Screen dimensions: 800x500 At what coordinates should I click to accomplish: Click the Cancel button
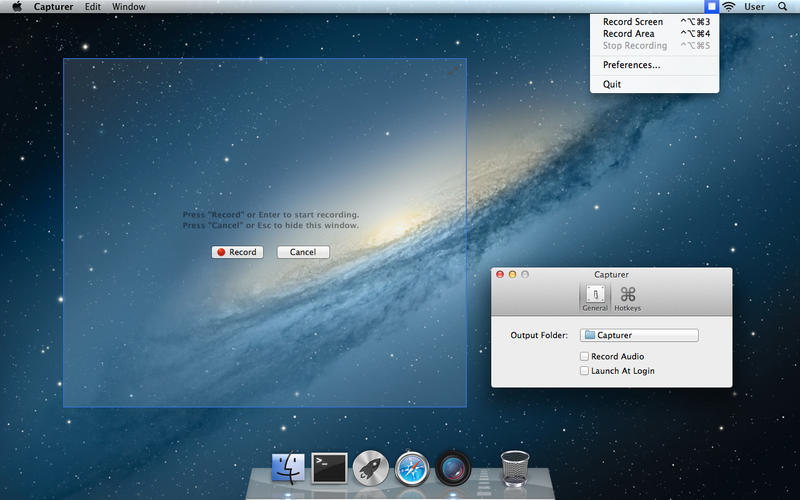[x=303, y=252]
